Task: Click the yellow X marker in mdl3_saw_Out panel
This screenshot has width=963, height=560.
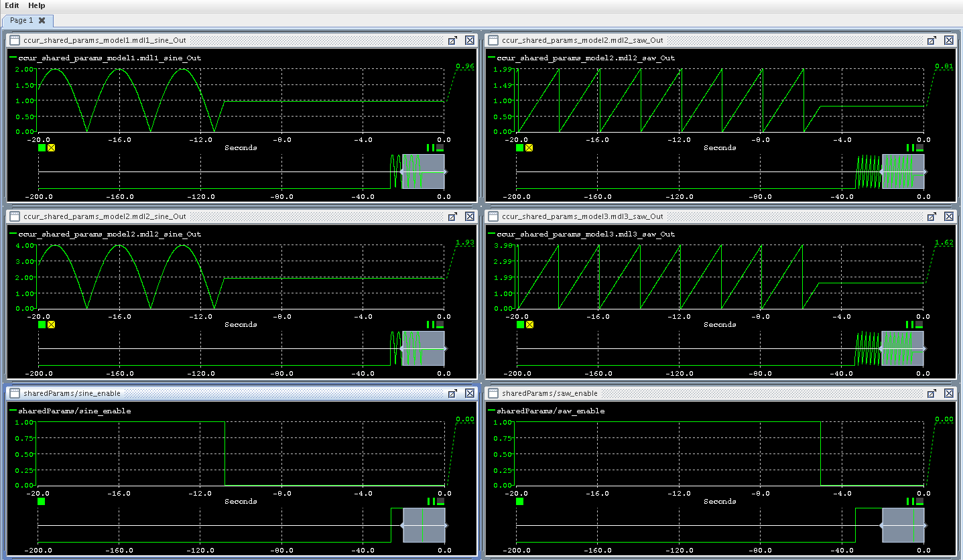Action: pos(530,325)
